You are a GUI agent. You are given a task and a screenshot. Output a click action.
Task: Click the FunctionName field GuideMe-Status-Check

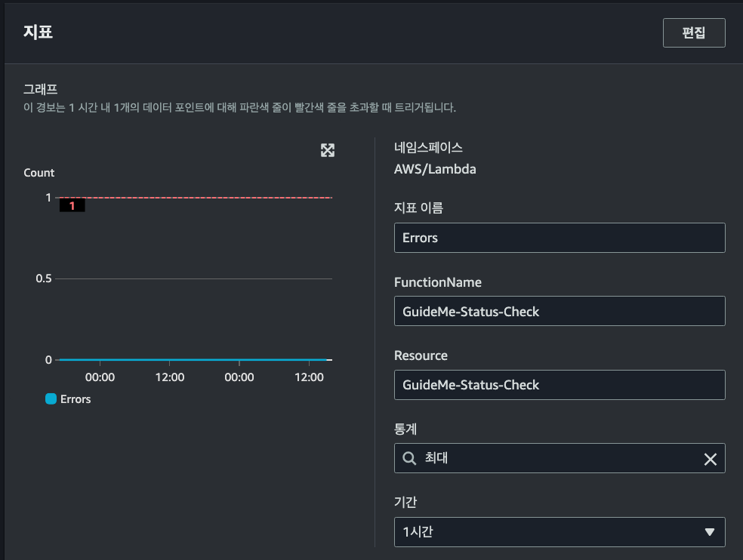[560, 311]
